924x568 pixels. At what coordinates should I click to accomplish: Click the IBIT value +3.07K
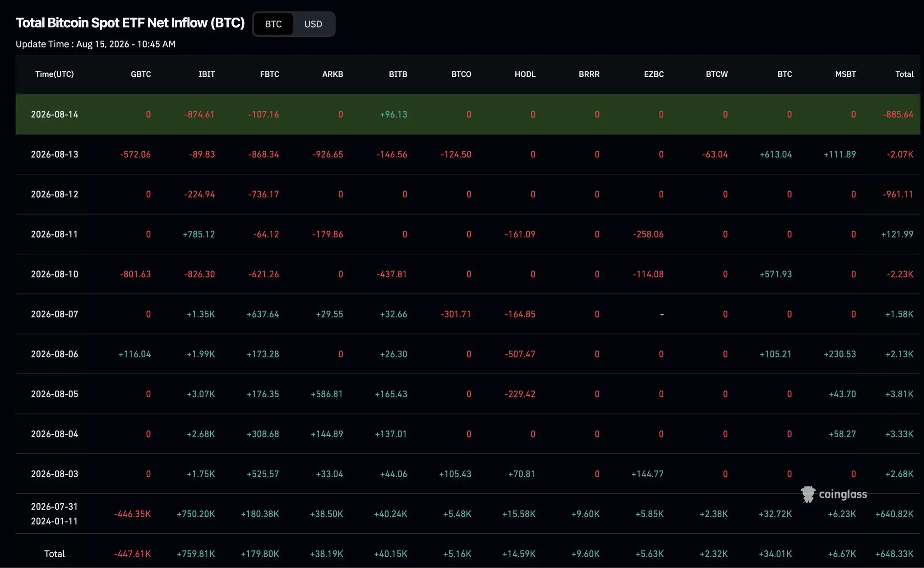click(201, 394)
